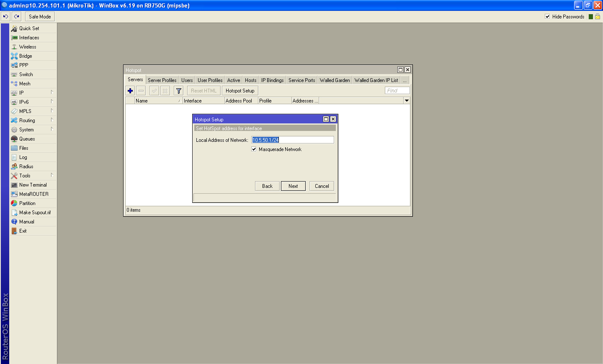
Task: Click the green status indicator square
Action: click(591, 17)
